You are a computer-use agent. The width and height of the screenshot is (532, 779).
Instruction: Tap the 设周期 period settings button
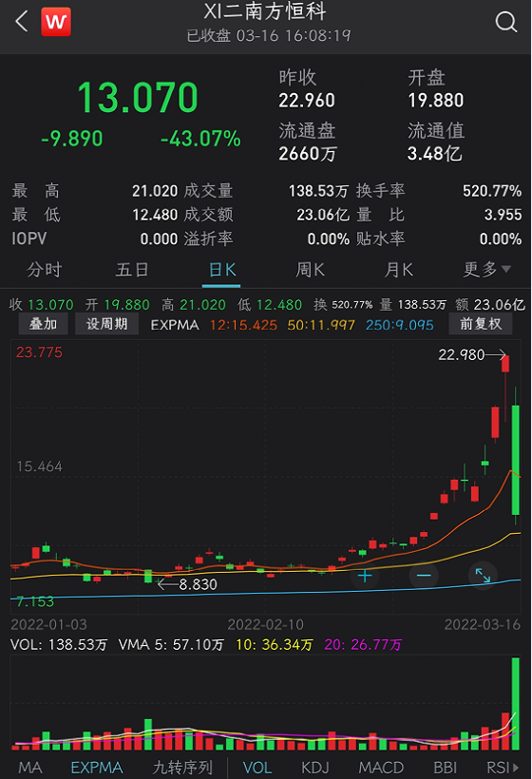(x=106, y=324)
